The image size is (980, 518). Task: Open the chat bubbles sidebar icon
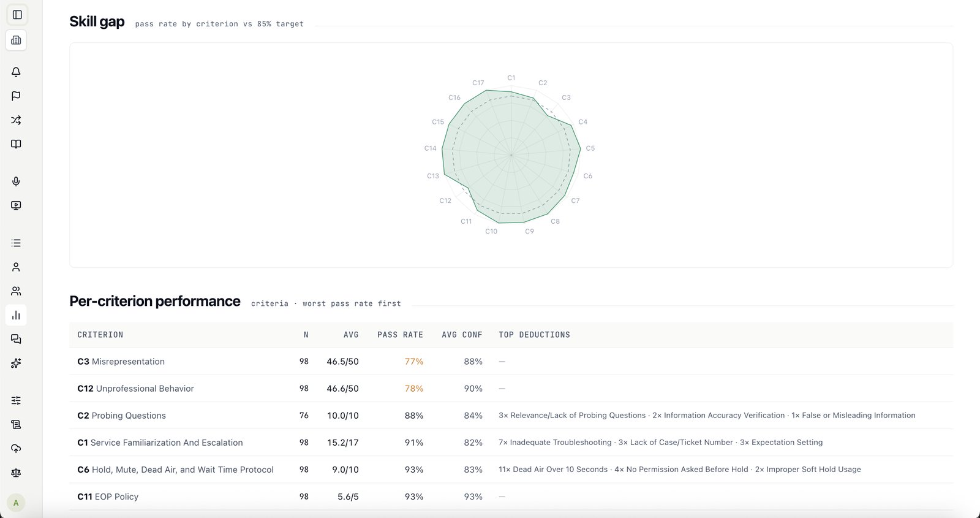(x=17, y=339)
